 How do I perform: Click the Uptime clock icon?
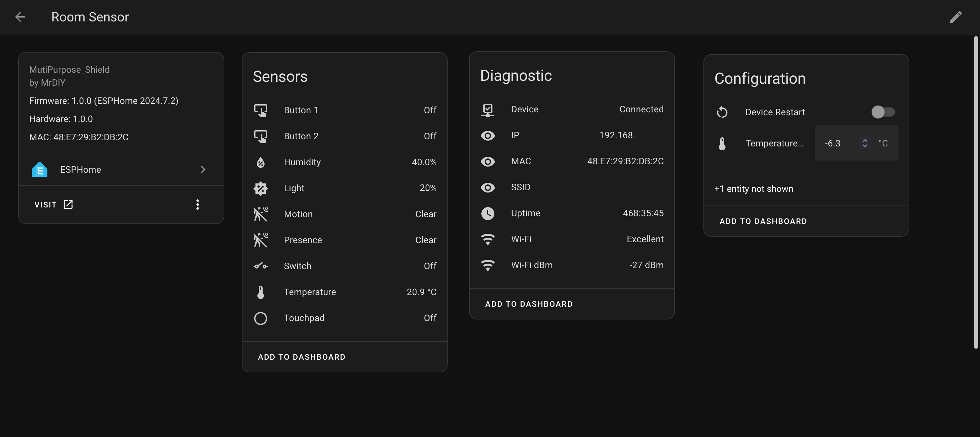pyautogui.click(x=487, y=213)
